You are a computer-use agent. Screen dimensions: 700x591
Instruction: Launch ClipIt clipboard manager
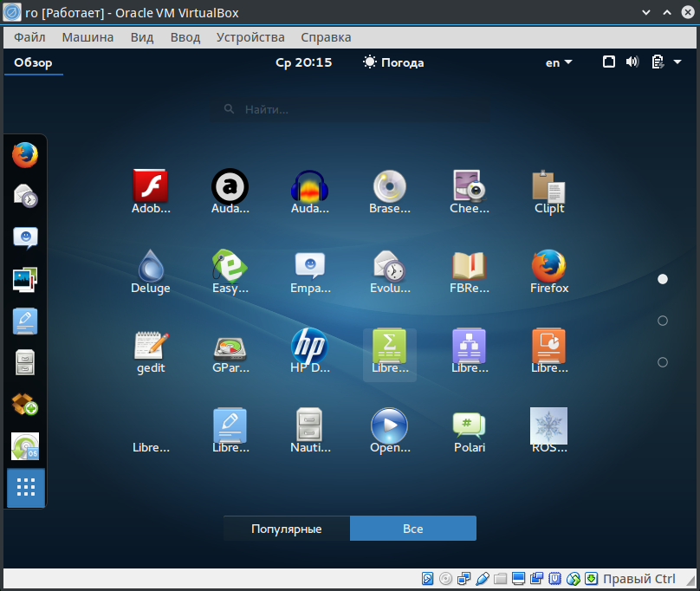tap(549, 192)
